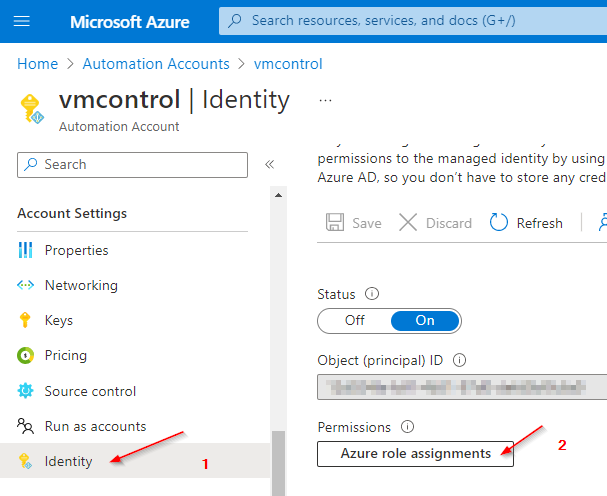
Task: Click the vmcontrol automation account key icon
Action: [32, 109]
